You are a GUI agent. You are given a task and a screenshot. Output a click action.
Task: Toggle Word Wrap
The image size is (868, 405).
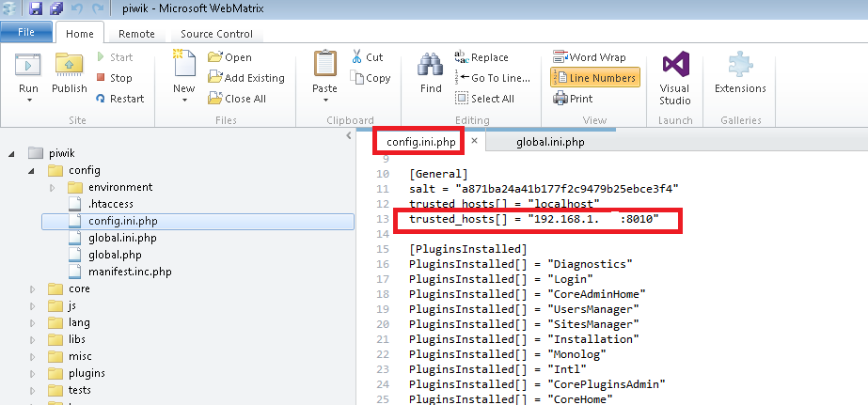coord(589,57)
